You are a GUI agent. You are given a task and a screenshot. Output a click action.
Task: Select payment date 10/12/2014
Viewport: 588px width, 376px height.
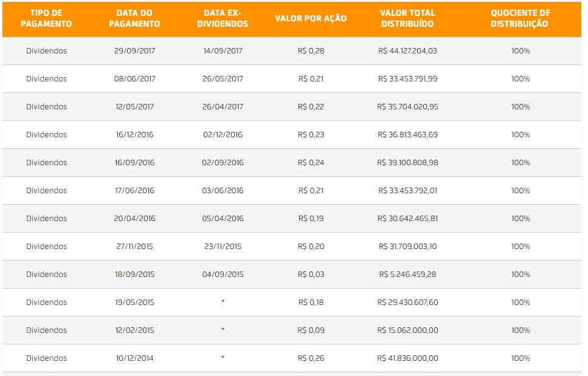pos(134,358)
